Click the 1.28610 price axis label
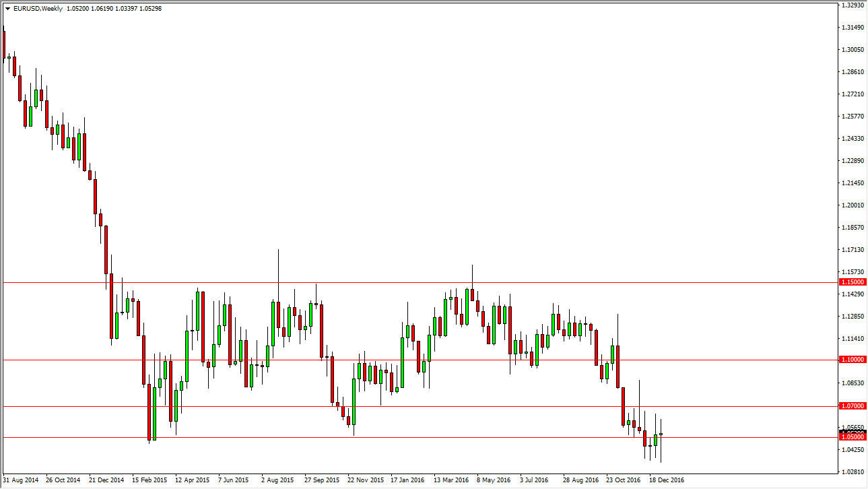868x489 pixels. 853,72
